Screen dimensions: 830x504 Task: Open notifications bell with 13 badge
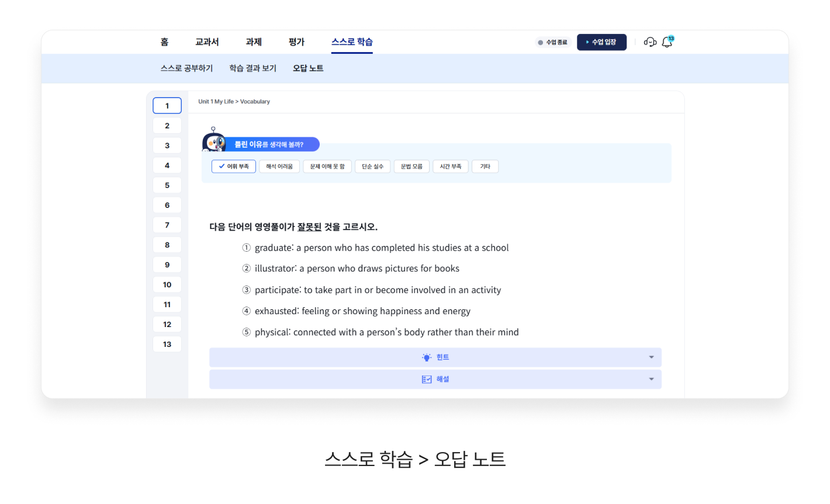(667, 42)
